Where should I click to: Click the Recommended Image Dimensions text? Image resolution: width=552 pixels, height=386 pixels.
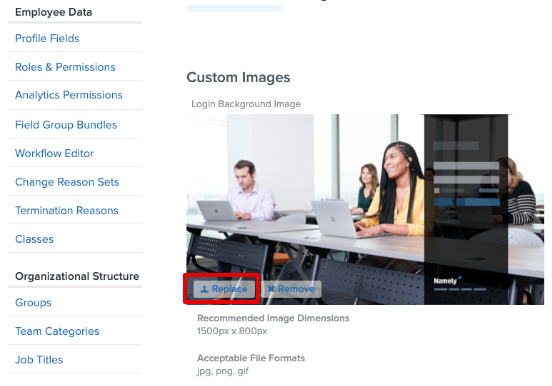tap(273, 318)
